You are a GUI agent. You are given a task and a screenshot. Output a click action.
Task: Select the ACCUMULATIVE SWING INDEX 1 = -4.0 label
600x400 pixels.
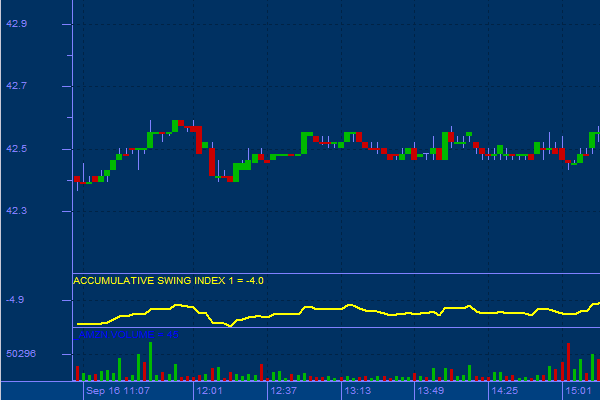click(168, 281)
